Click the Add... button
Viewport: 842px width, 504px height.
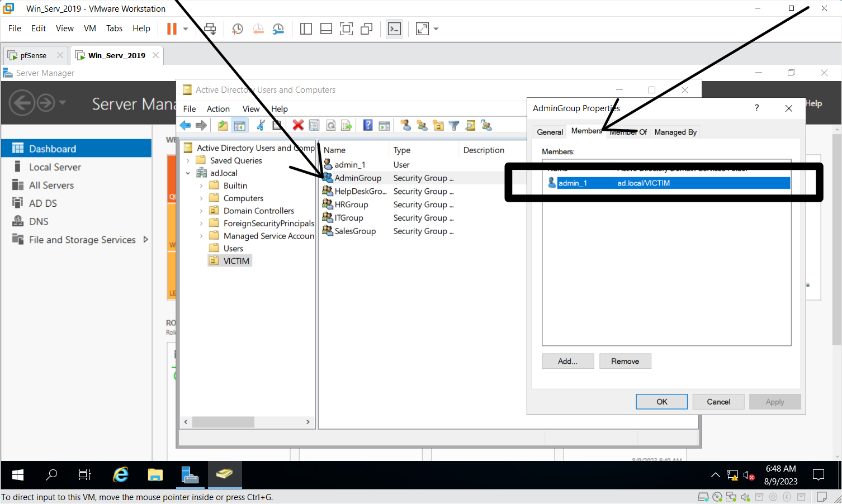[567, 361]
